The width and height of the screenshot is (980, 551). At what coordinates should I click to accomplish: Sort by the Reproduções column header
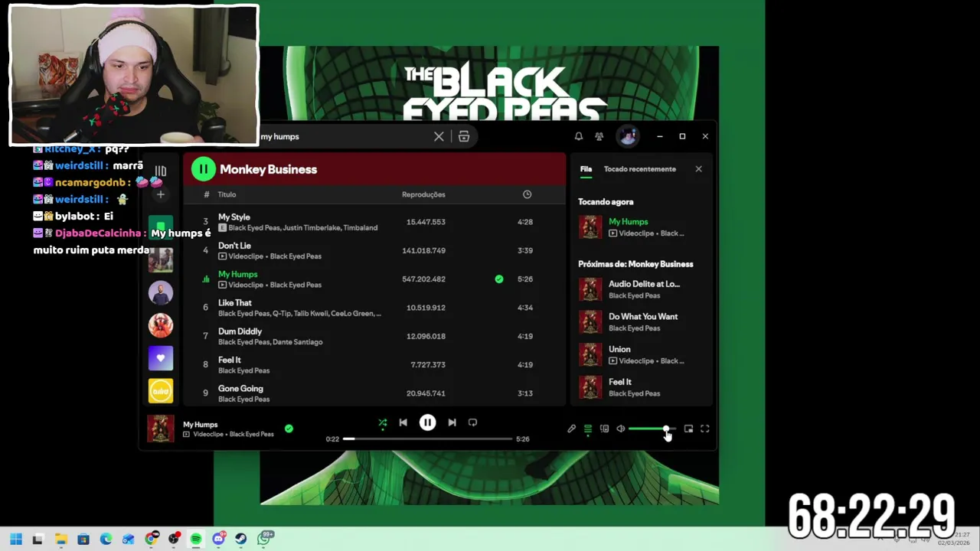coord(423,194)
